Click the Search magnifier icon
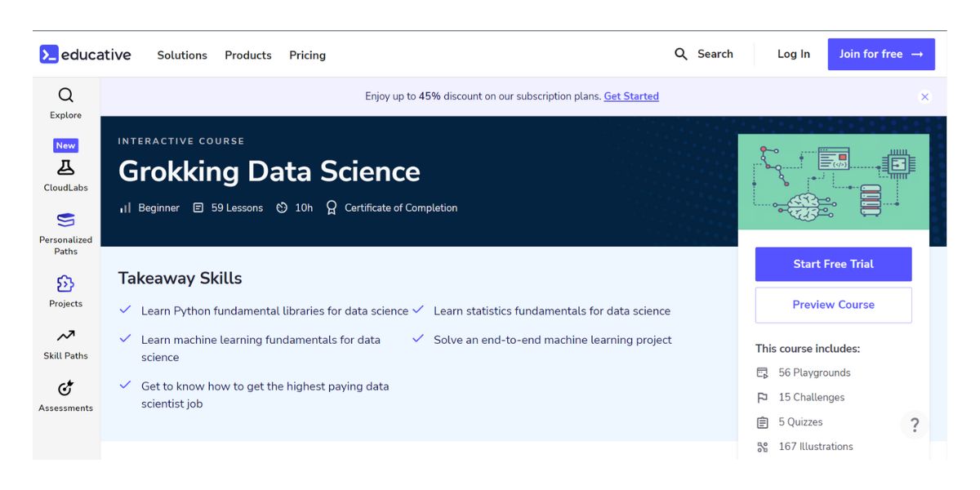Image resolution: width=980 pixels, height=490 pixels. coord(681,54)
